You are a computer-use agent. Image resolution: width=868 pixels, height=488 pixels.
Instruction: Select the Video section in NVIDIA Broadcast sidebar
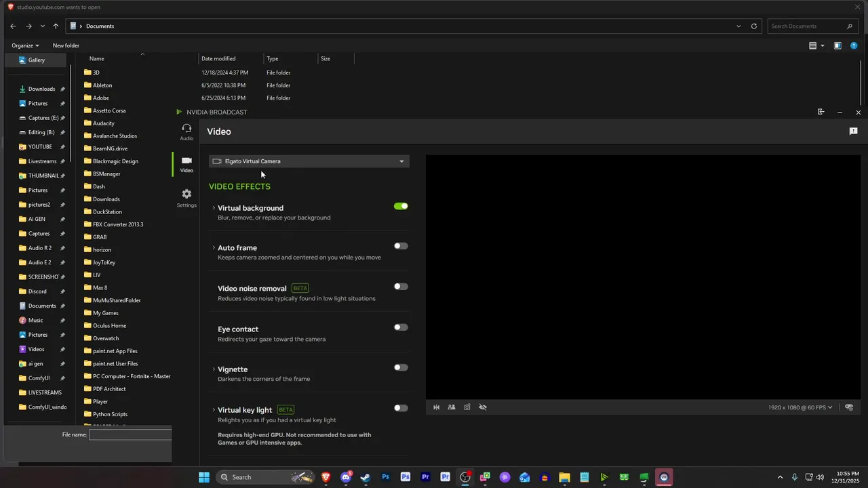[186, 165]
